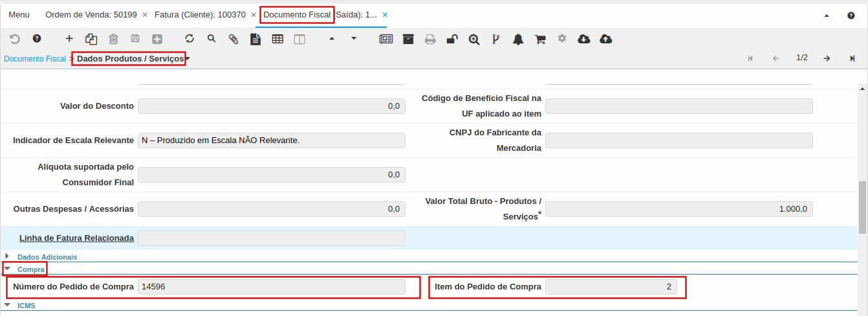Click Linha de Fatura Relacionada label link
This screenshot has width=868, height=316.
click(x=76, y=238)
